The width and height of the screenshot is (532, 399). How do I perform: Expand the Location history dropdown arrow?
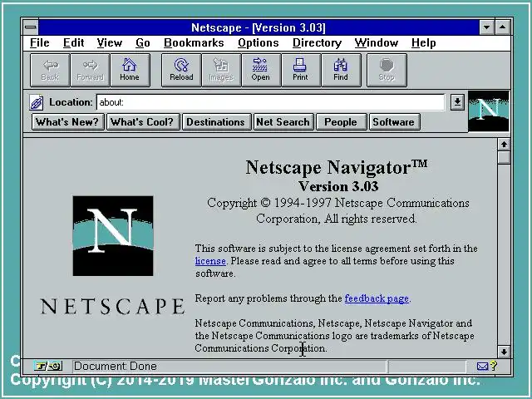point(457,101)
